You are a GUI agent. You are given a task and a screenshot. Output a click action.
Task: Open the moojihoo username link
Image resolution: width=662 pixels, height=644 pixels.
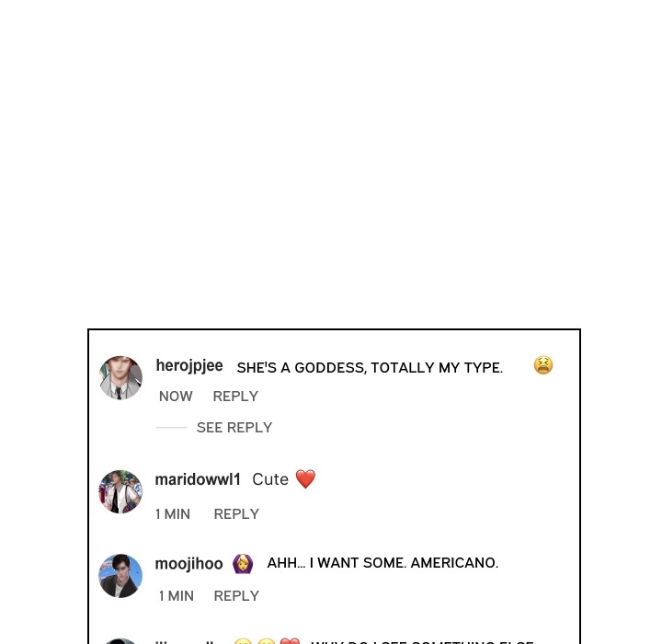tap(188, 564)
